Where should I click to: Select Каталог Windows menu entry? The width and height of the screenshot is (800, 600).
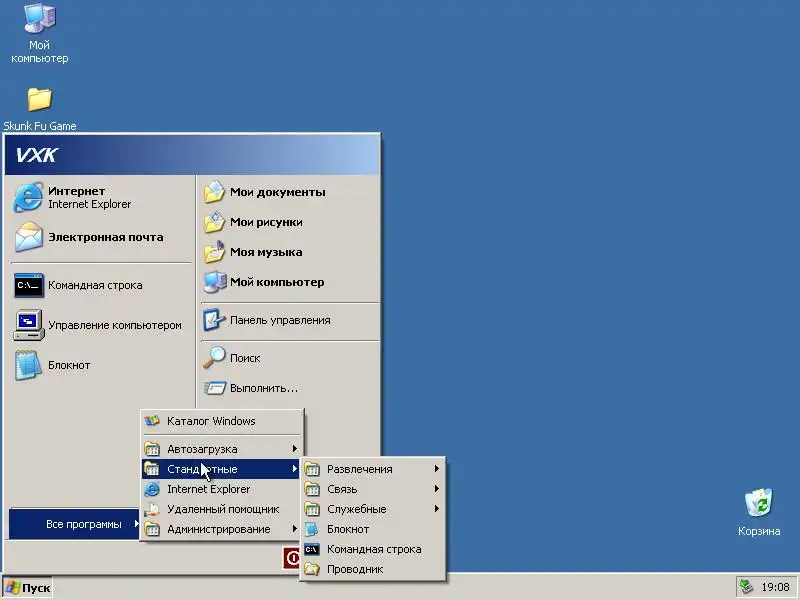tap(222, 421)
